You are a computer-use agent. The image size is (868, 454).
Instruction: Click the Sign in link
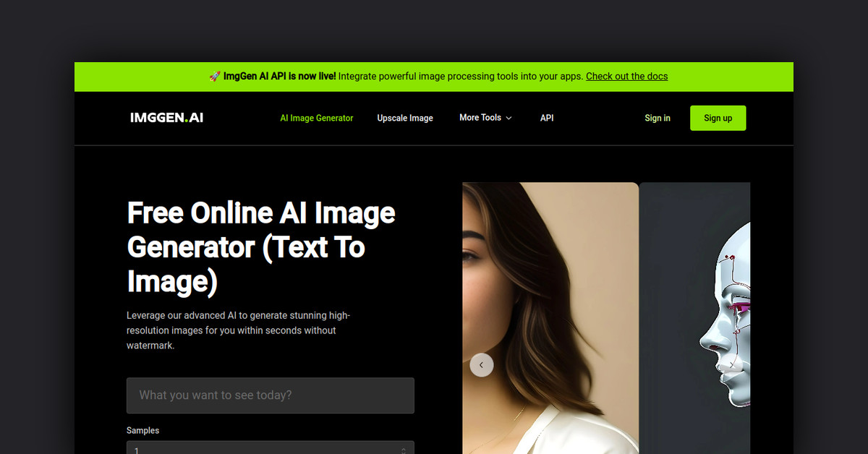click(658, 118)
